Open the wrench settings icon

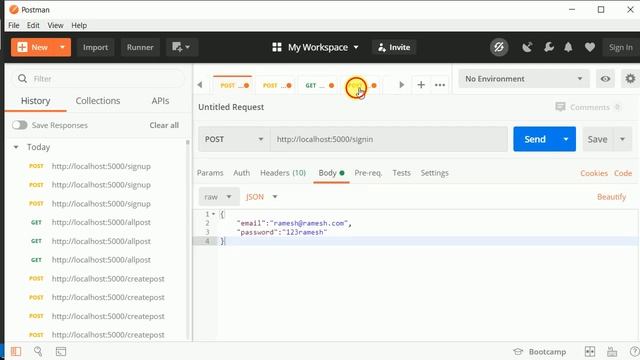click(549, 47)
